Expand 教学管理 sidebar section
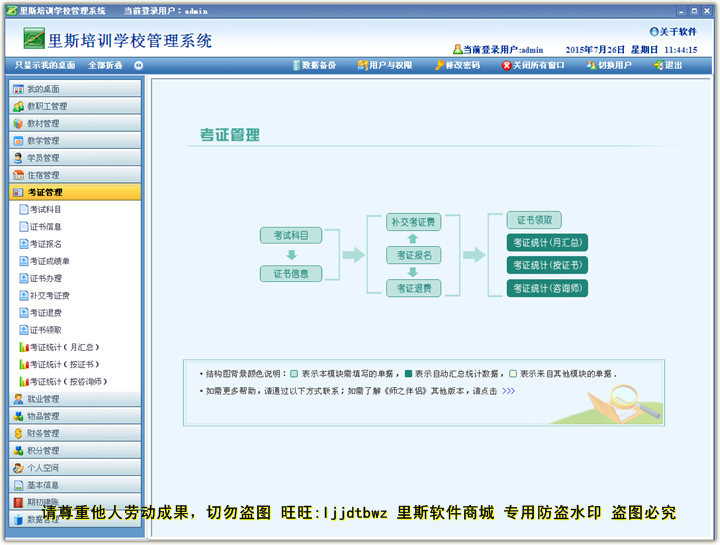 click(75, 140)
